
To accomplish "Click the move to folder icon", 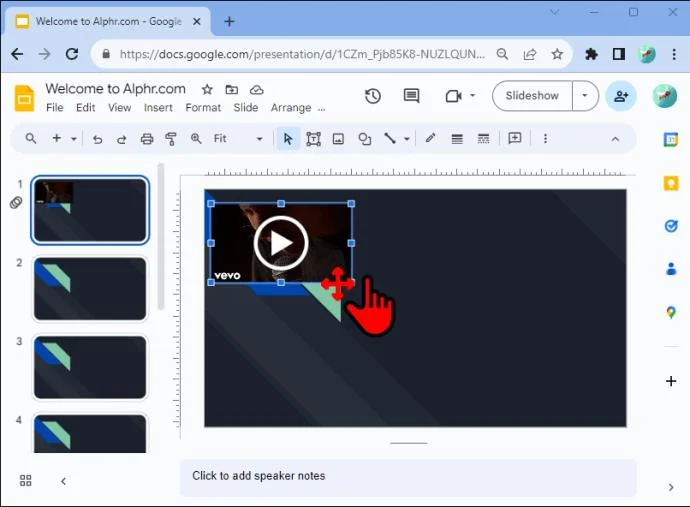I will [231, 90].
